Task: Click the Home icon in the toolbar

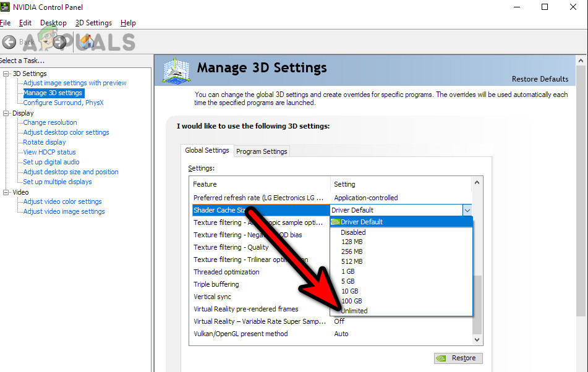Action: tap(87, 43)
